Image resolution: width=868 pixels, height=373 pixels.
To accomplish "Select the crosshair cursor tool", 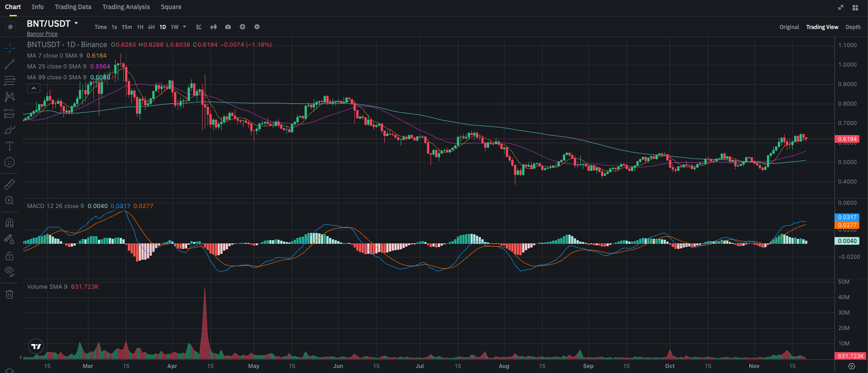I will (10, 48).
